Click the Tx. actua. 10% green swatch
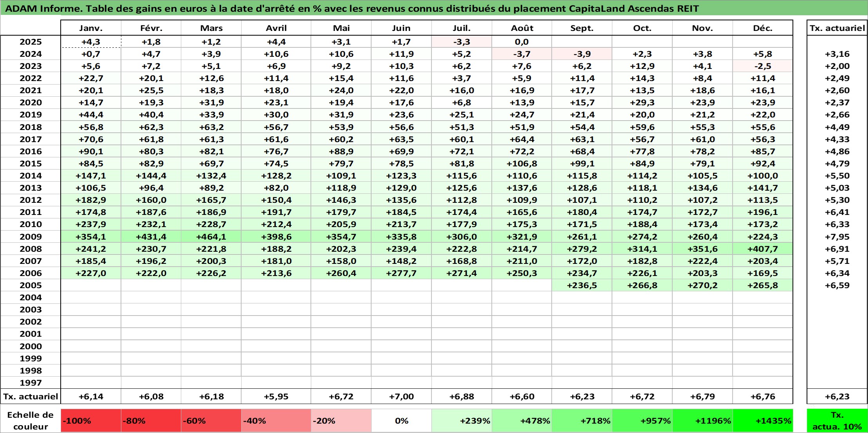The image size is (868, 433). [837, 420]
